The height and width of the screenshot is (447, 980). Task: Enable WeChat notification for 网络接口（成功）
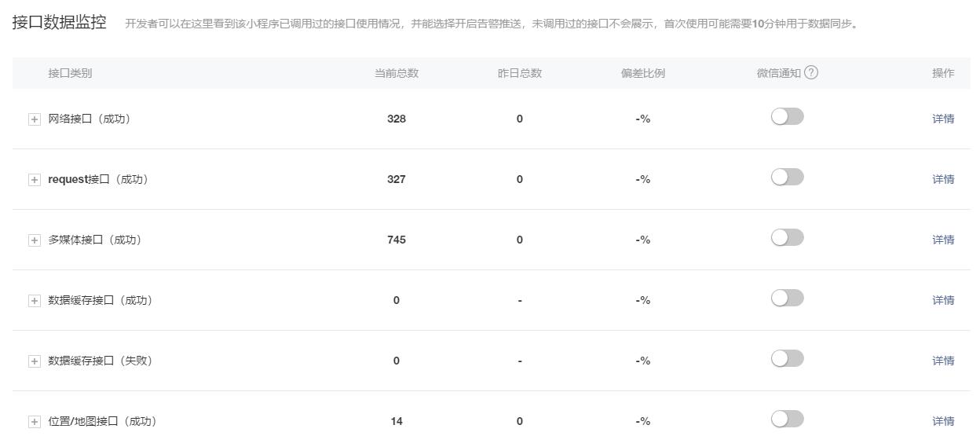click(x=787, y=117)
